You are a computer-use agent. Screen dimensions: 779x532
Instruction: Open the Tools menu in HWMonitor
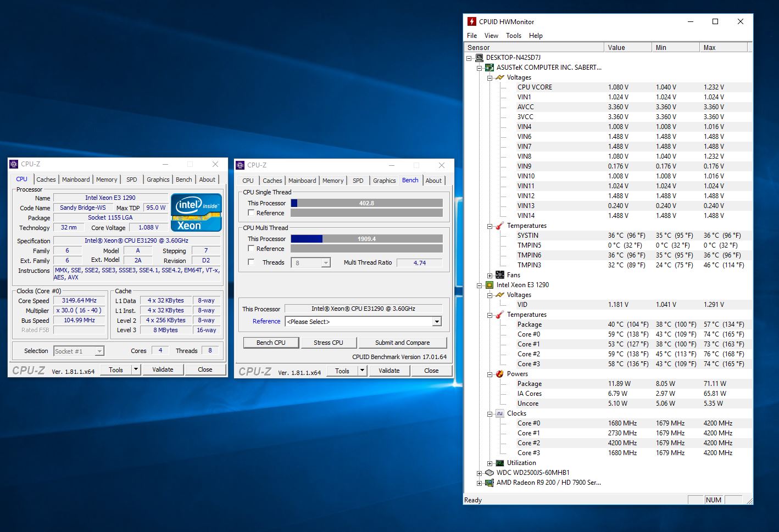pos(514,36)
